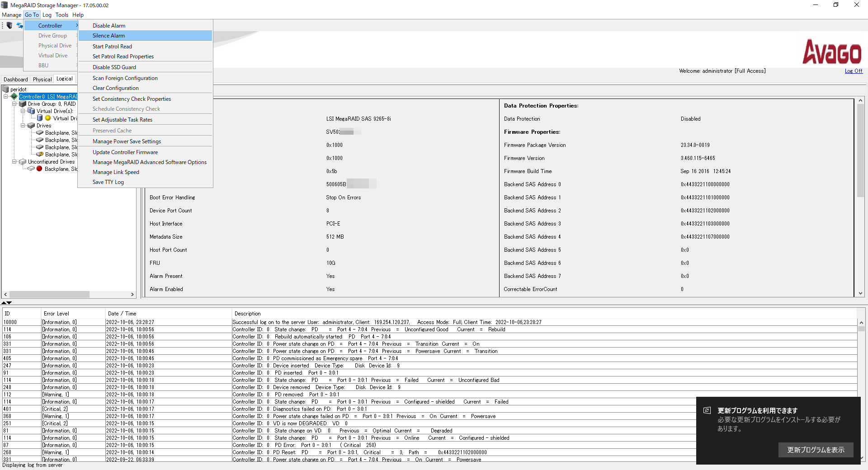Click the tree panel horizontal scrollbar thumb
Viewport: 868px width, 470px height.
[x=50, y=294]
